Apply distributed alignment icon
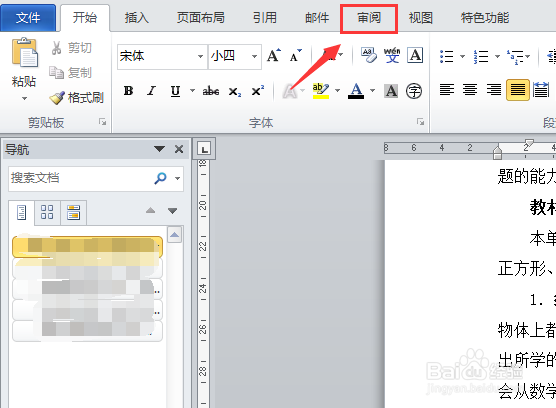556x408 pixels. (x=541, y=90)
